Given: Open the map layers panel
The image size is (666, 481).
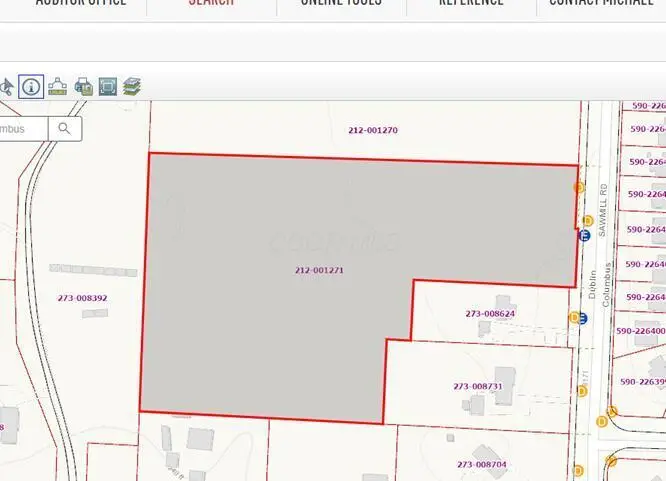Looking at the screenshot, I should coord(132,87).
